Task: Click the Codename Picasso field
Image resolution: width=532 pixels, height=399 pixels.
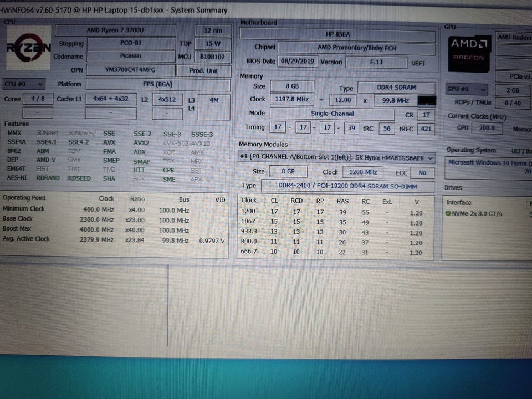Action: tap(131, 56)
